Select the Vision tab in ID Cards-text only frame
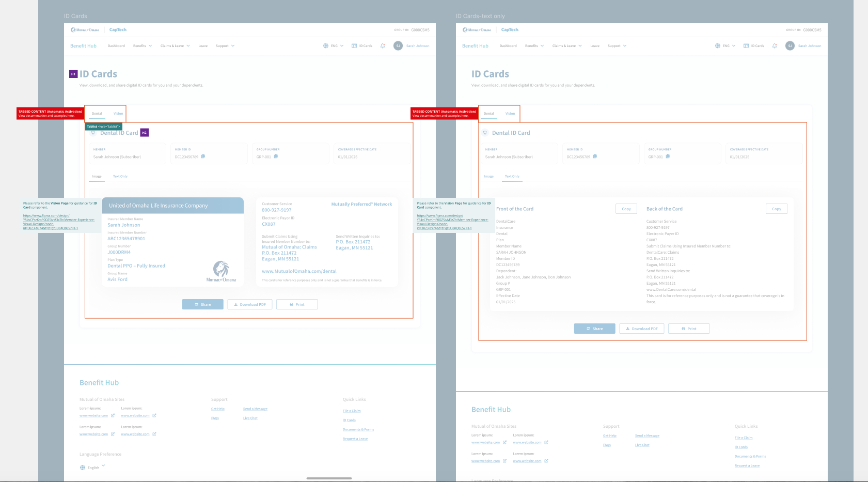 (510, 114)
